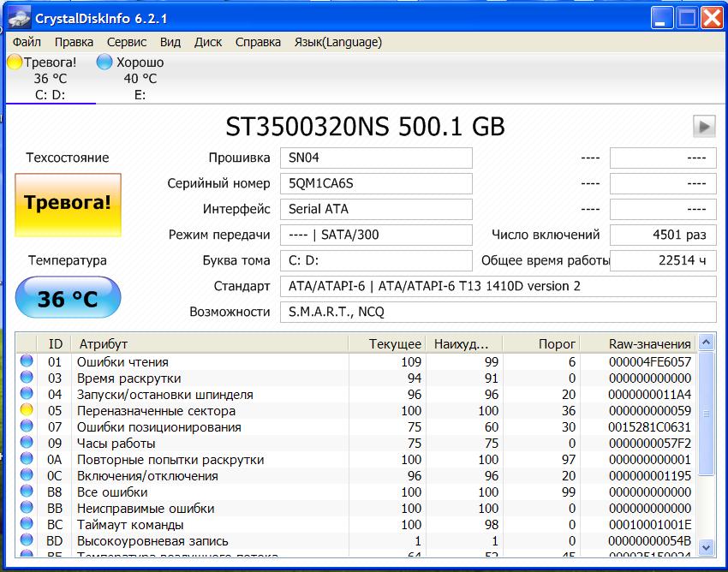Click raw value 000000000059
The image size is (728, 572).
click(x=650, y=410)
